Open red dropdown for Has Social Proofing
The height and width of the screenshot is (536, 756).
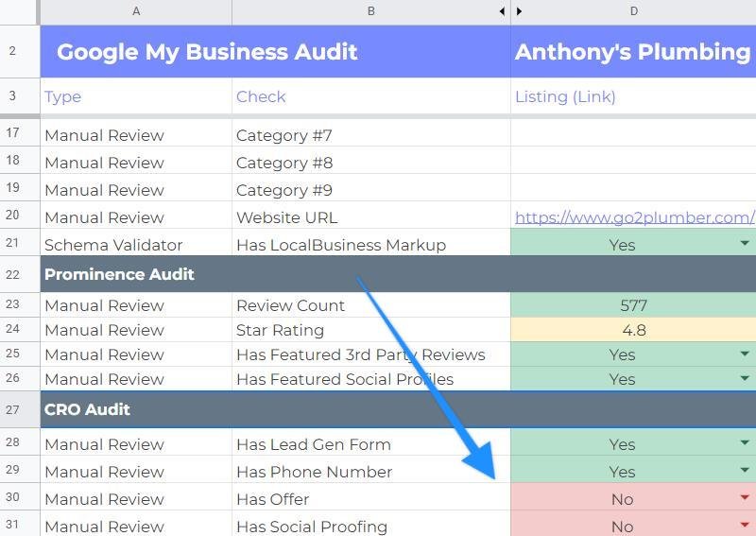pos(745,525)
